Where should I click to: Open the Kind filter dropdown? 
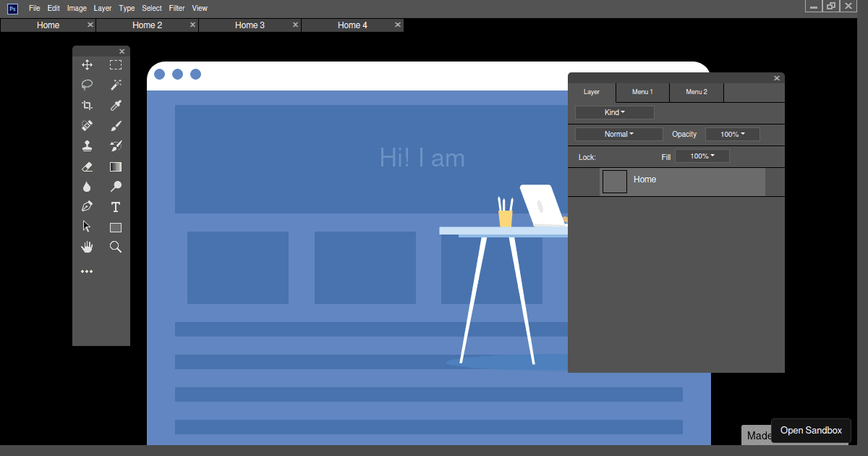coord(614,112)
